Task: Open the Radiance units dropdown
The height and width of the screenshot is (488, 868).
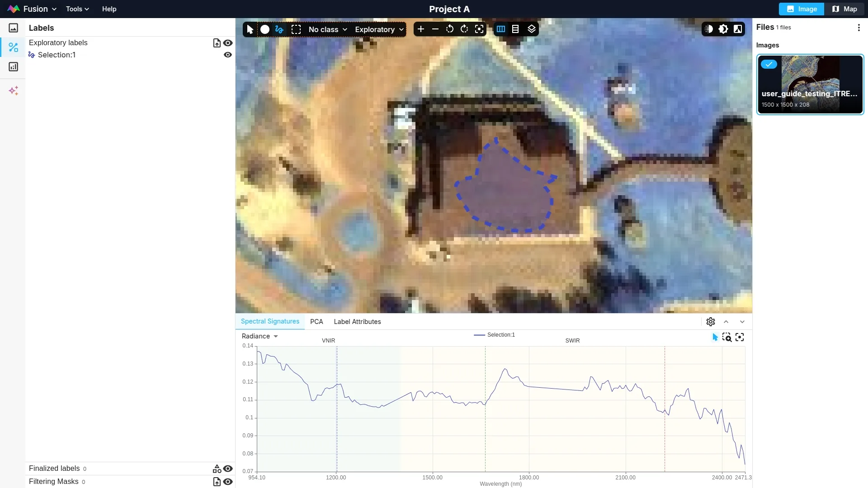Action: [x=260, y=336]
